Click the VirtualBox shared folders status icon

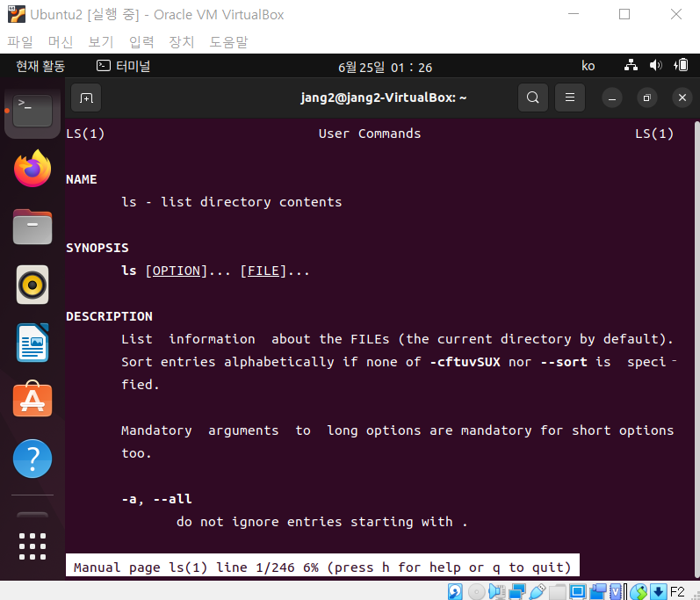(x=557, y=592)
